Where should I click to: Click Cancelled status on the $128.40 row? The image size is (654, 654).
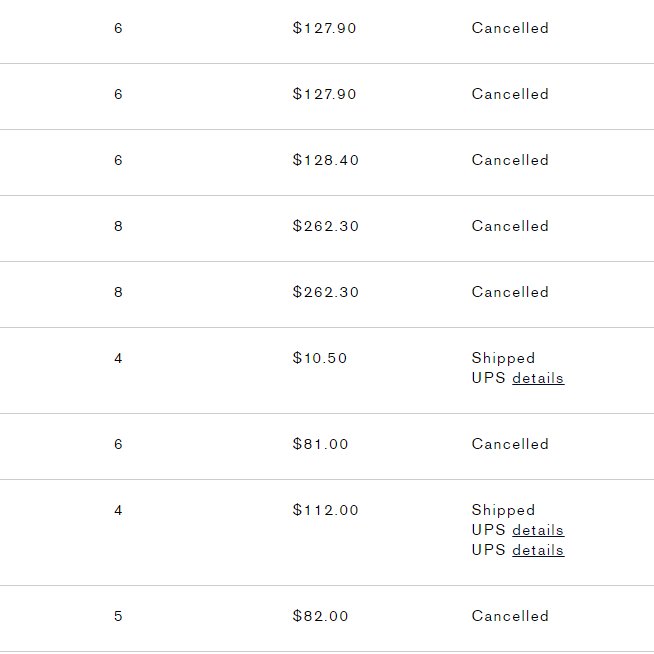[510, 160]
